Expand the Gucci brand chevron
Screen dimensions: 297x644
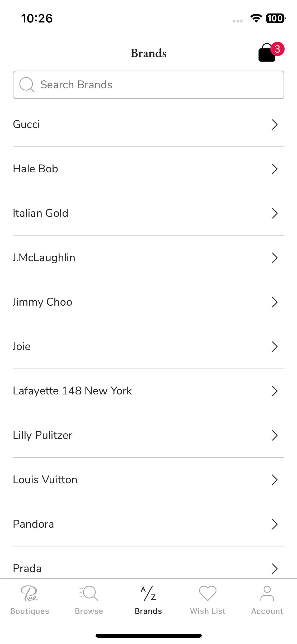[275, 125]
